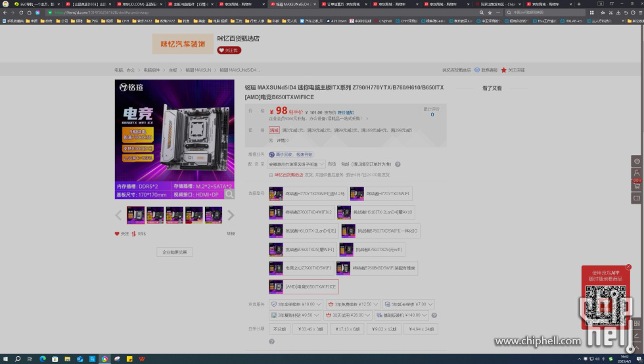This screenshot has height=364, width=644.
Task: Open Windows Start menu
Action: click(x=5, y=359)
